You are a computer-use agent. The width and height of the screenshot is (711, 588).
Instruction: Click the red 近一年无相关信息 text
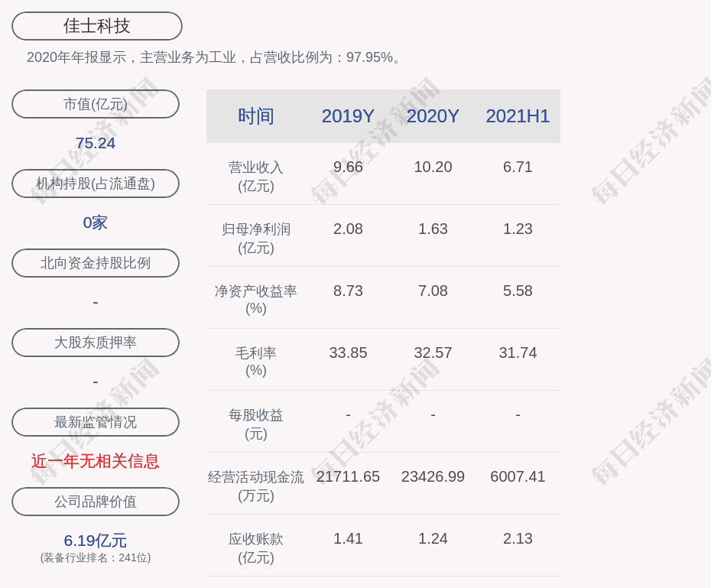point(96,461)
